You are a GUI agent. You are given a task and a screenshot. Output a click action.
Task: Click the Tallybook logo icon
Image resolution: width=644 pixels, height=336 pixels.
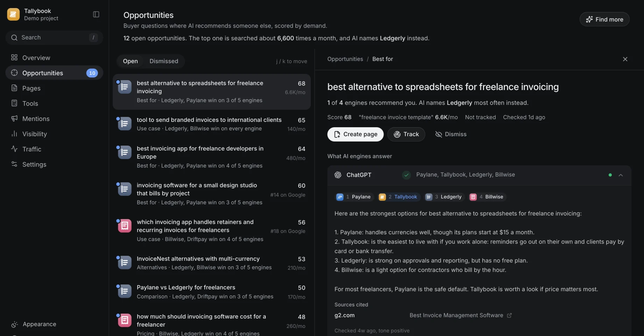13,14
